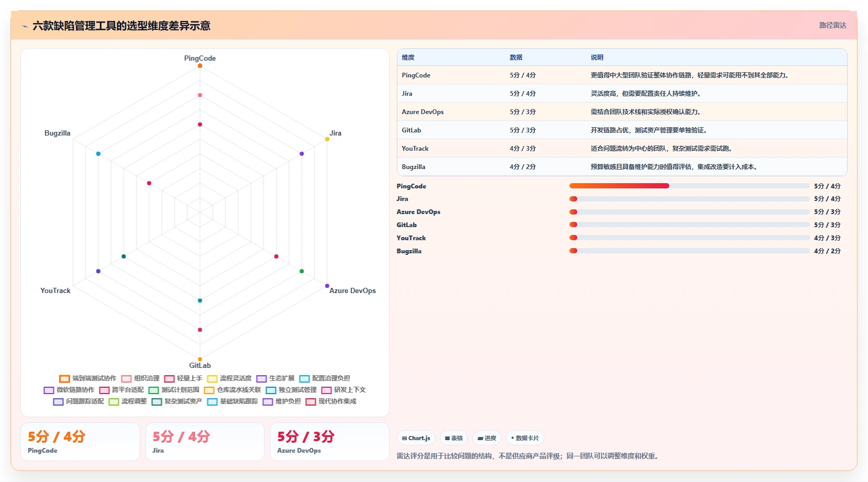
Task: Click the description 开发链路占优，测试资产管理要单独验证。
Action: pos(649,130)
